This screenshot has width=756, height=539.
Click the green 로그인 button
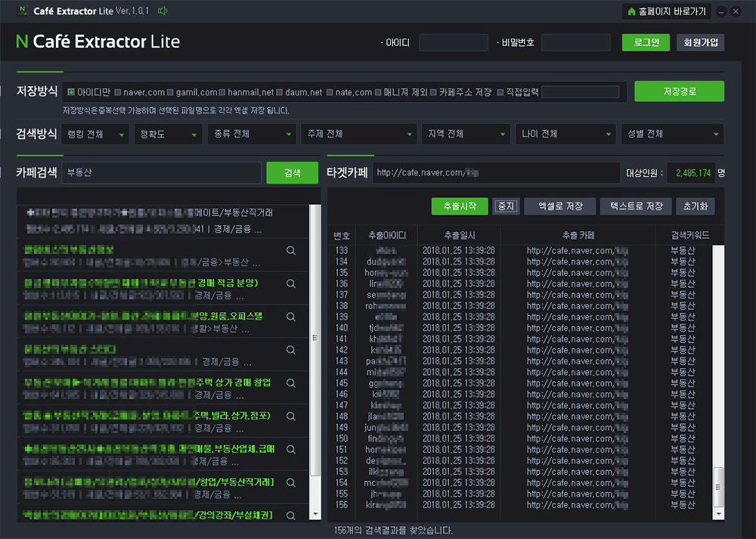pyautogui.click(x=646, y=42)
